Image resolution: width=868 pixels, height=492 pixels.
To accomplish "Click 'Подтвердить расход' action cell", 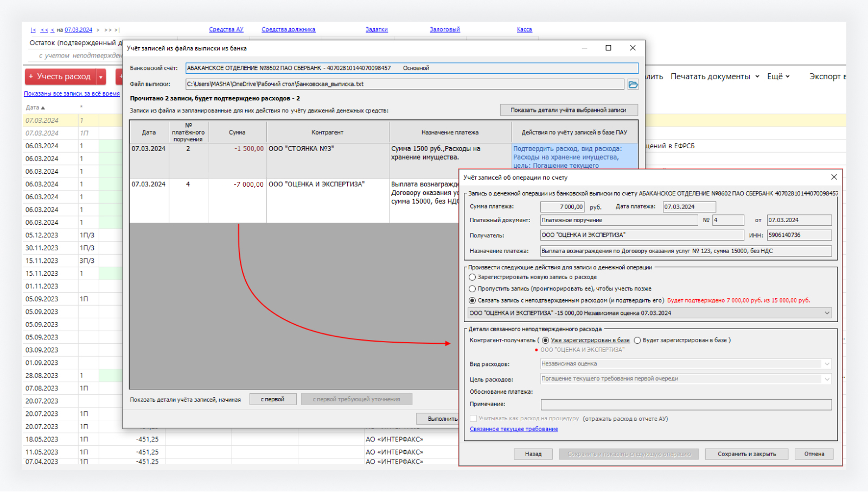I will tap(575, 157).
